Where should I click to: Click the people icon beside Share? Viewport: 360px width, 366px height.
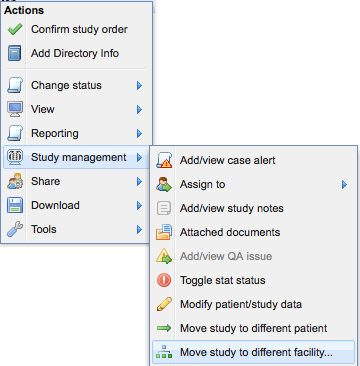15,181
